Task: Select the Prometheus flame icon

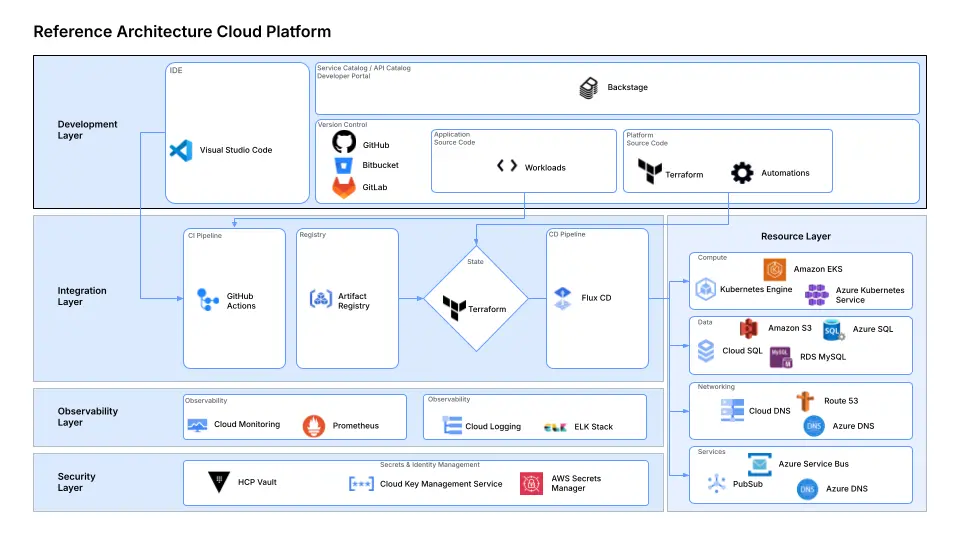Action: click(314, 425)
